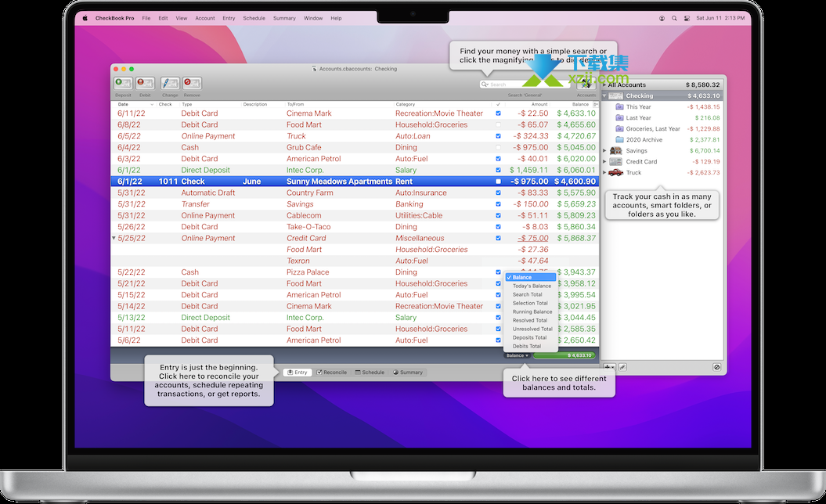Open Control Center in the menu bar
826x504 pixels.
coord(687,18)
